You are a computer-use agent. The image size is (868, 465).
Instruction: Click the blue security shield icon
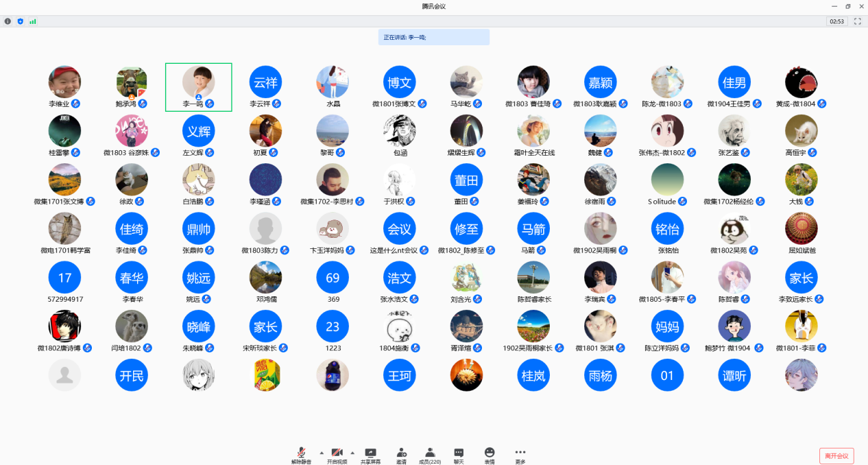[20, 21]
